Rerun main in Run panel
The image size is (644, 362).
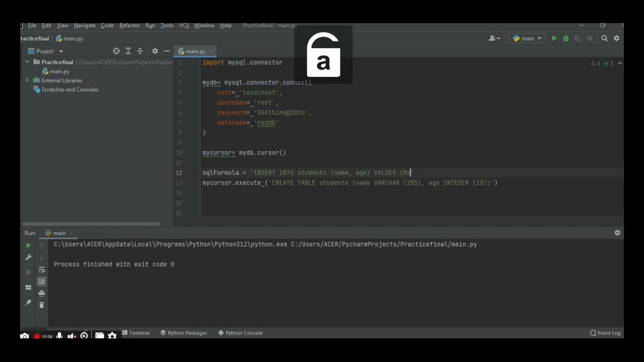[28, 245]
